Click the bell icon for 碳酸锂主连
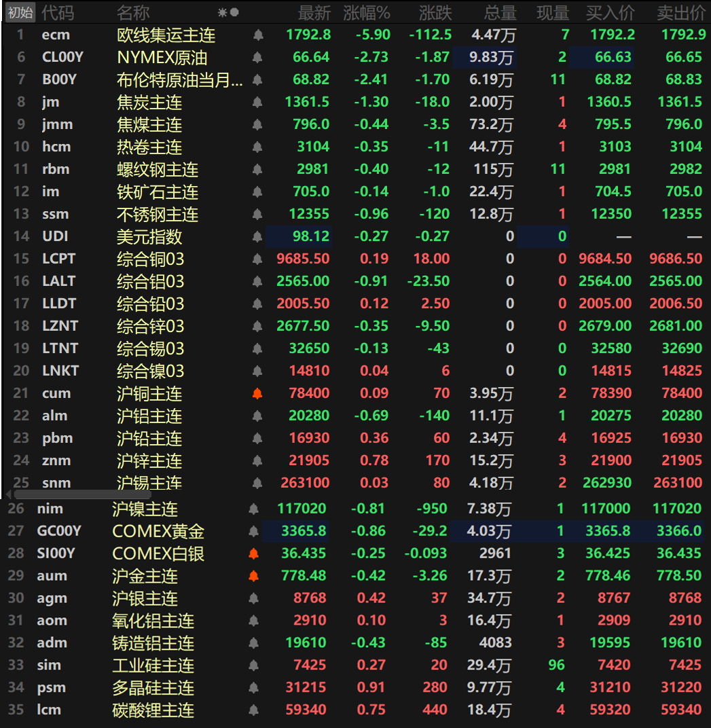Image resolution: width=711 pixels, height=728 pixels. coord(253,711)
